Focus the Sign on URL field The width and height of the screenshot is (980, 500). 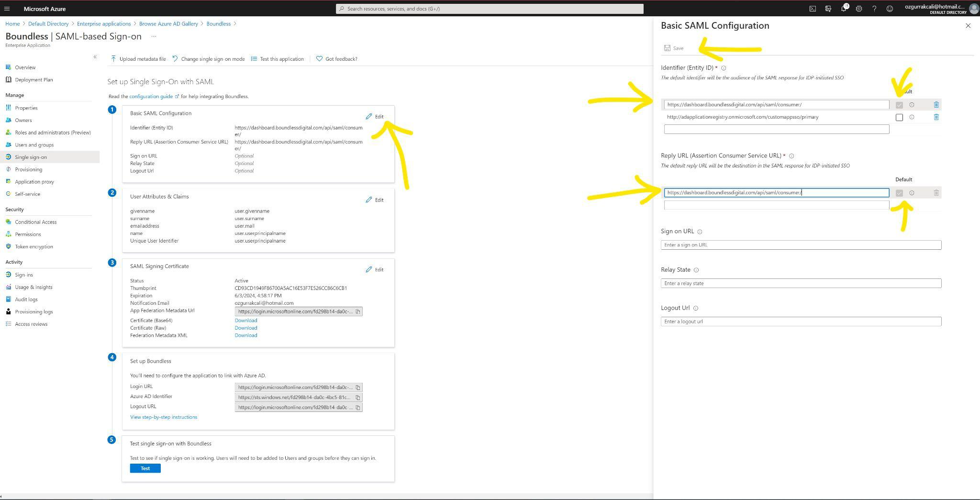[x=801, y=245]
